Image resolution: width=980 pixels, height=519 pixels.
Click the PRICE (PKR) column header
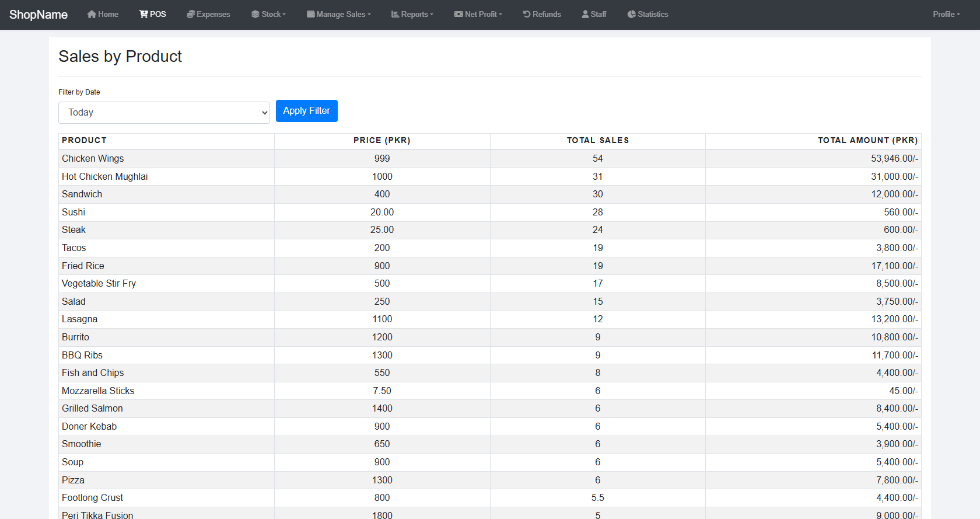[x=382, y=140]
